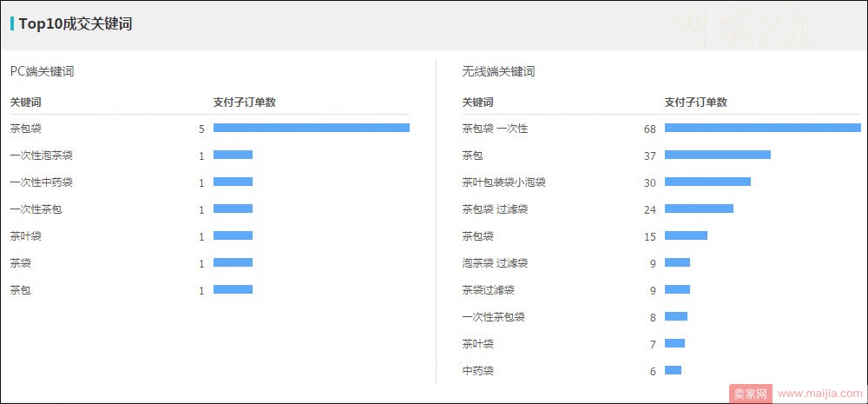Select the 一次性茶包 keyword in PC list
868x404 pixels.
click(x=36, y=209)
